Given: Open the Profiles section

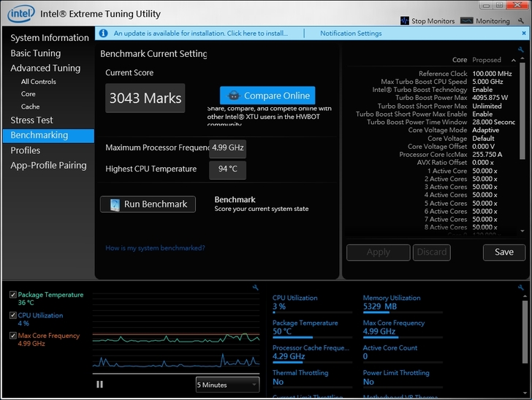Looking at the screenshot, I should (25, 150).
